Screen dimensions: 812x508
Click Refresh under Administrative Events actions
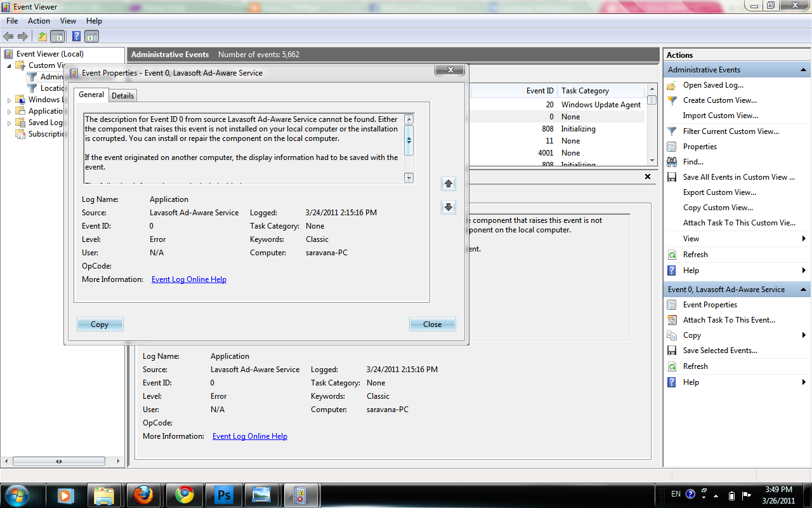pos(695,255)
